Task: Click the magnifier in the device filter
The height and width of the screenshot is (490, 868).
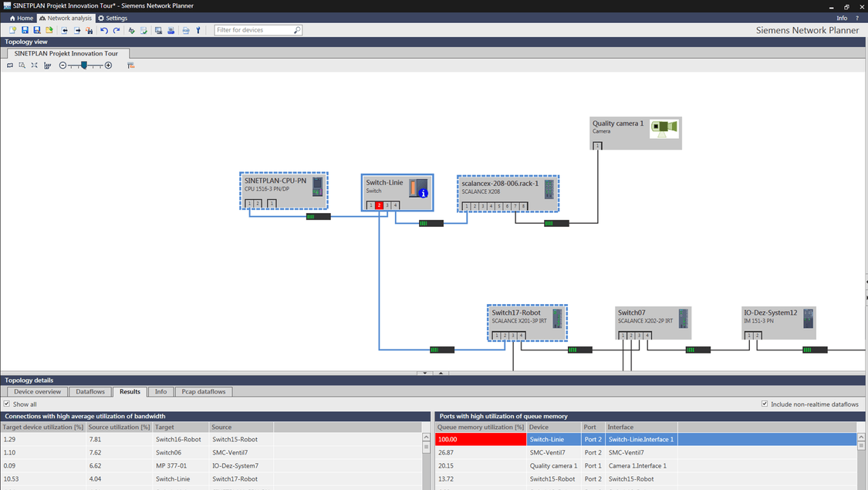Action: (297, 30)
